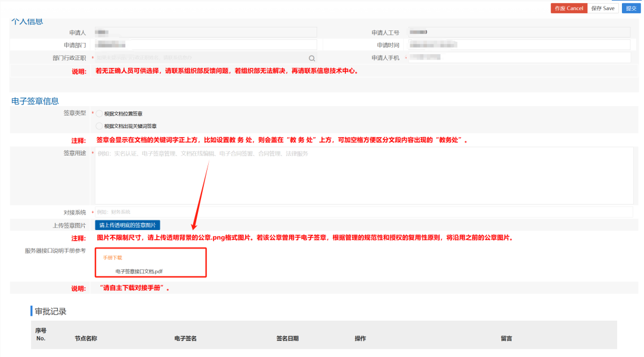This screenshot has height=357, width=644.
Task: Submit the form with 提交 button
Action: tap(631, 8)
